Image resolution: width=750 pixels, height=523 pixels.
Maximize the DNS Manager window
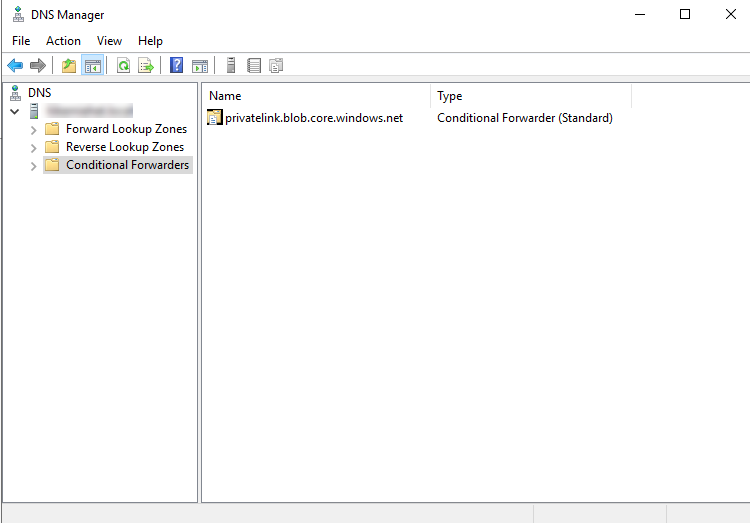[685, 14]
